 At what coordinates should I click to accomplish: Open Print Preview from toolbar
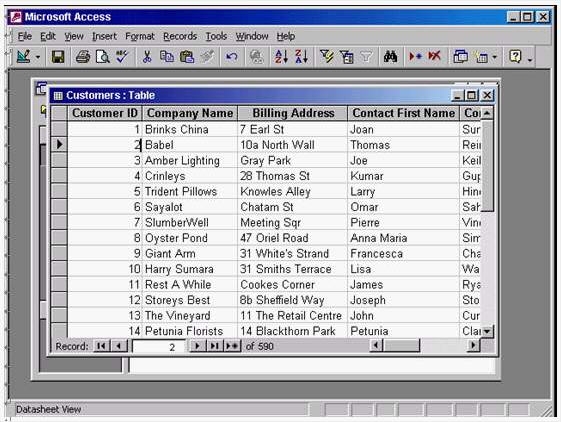(x=102, y=57)
